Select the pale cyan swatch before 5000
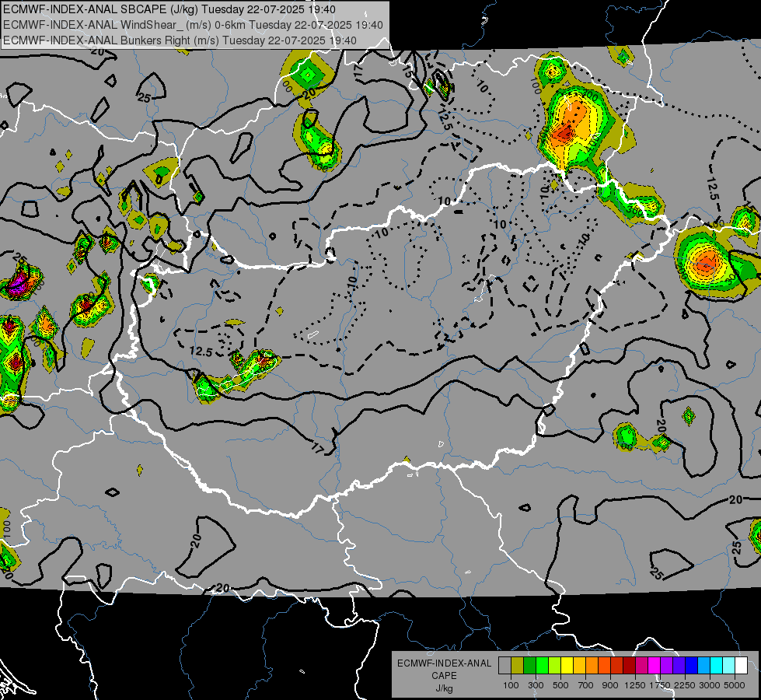 pyautogui.click(x=728, y=666)
